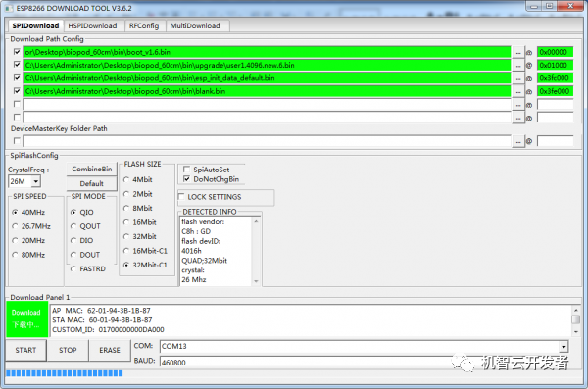588x389 pixels.
Task: Switch to the RFConfig tab
Action: pos(144,25)
